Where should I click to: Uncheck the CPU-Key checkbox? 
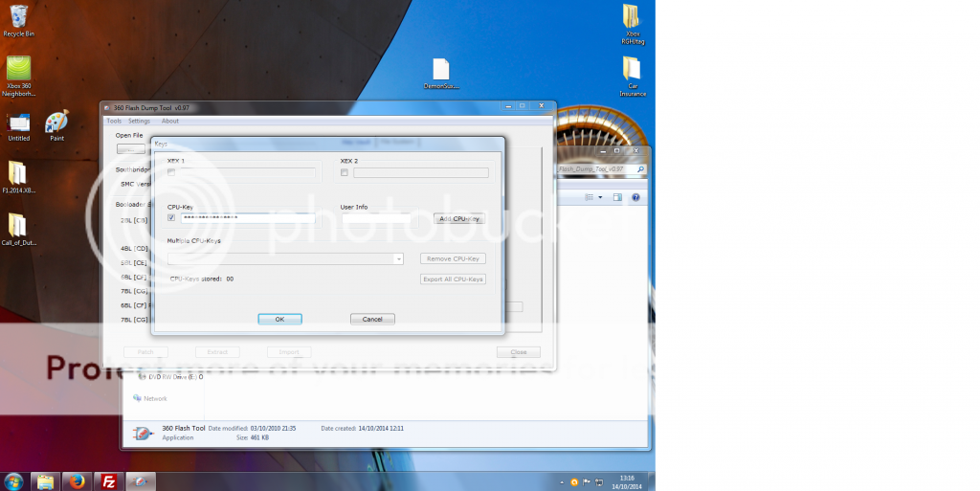[171, 218]
